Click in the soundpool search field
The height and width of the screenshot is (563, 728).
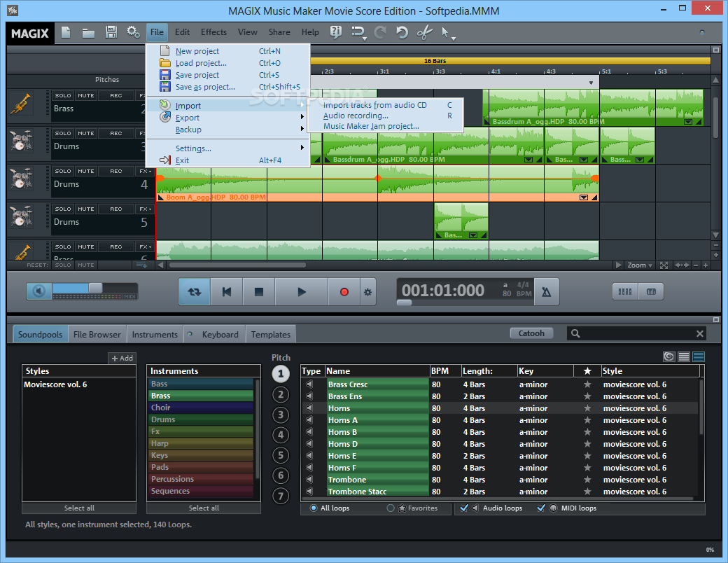tap(637, 333)
